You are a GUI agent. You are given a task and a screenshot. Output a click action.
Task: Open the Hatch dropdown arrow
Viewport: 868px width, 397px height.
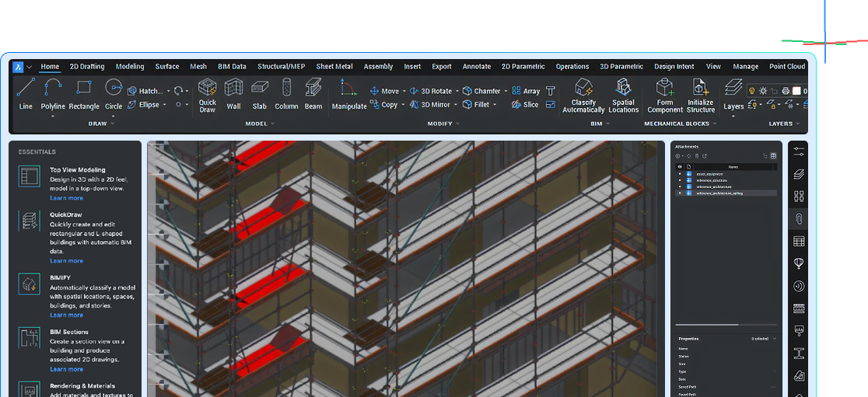point(168,91)
